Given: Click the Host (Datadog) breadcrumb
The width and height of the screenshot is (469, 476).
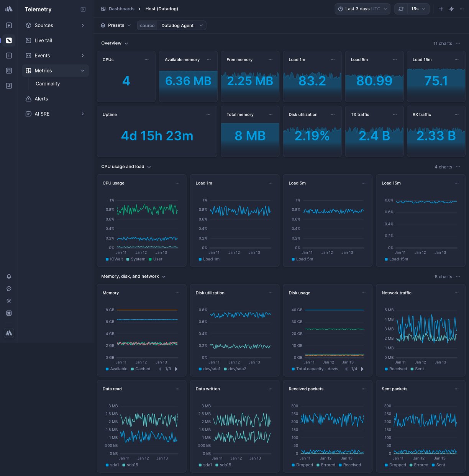Looking at the screenshot, I should 162,8.
